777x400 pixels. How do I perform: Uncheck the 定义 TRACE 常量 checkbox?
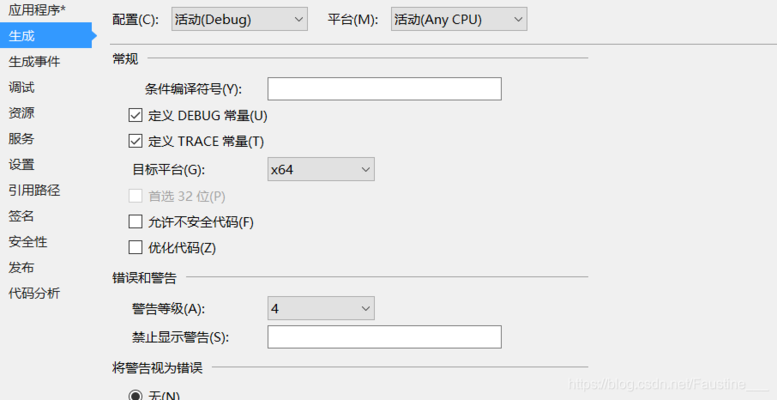click(x=136, y=142)
